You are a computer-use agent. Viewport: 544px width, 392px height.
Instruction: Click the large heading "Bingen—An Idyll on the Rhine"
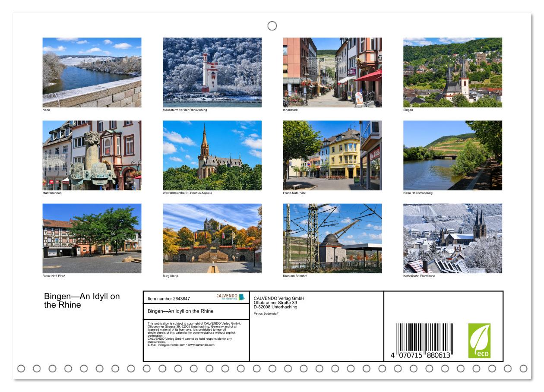pyautogui.click(x=82, y=300)
